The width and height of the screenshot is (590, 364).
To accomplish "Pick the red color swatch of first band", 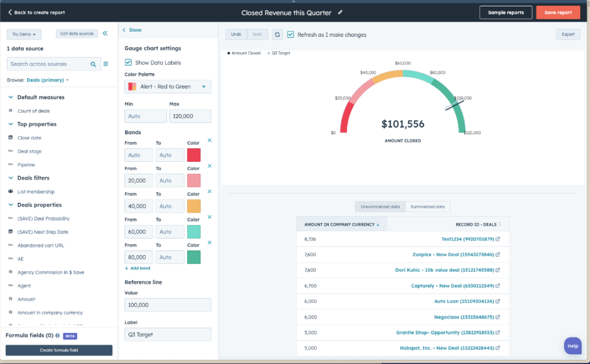I will (194, 155).
